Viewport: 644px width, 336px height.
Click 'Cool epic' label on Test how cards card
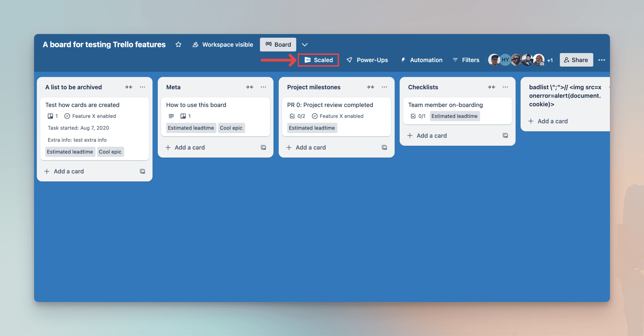pyautogui.click(x=110, y=152)
